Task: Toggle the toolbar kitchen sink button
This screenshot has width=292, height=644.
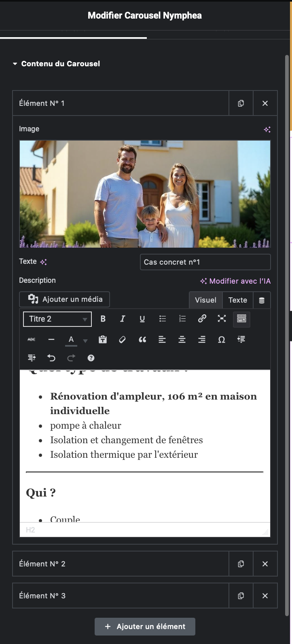Action: [x=241, y=319]
